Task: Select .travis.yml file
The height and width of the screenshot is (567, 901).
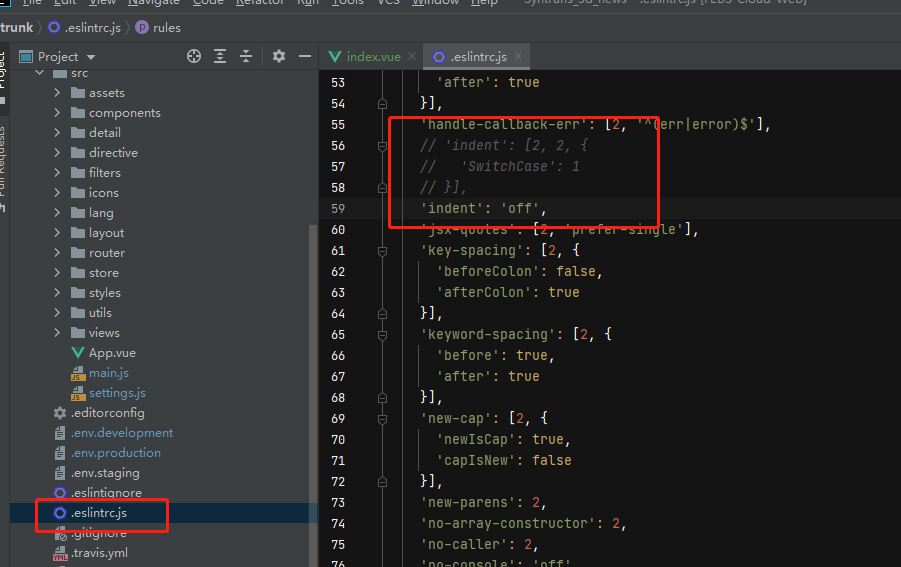Action: click(x=99, y=553)
